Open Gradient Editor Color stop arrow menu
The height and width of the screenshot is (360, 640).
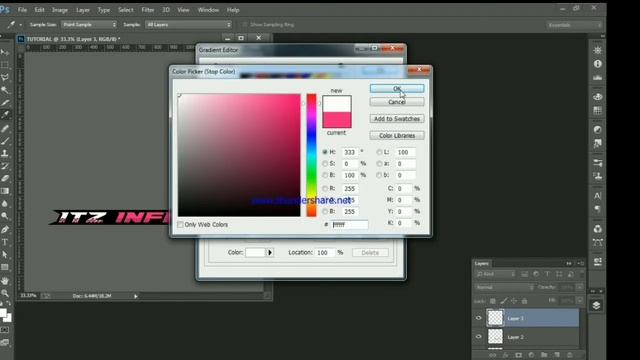pyautogui.click(x=270, y=253)
